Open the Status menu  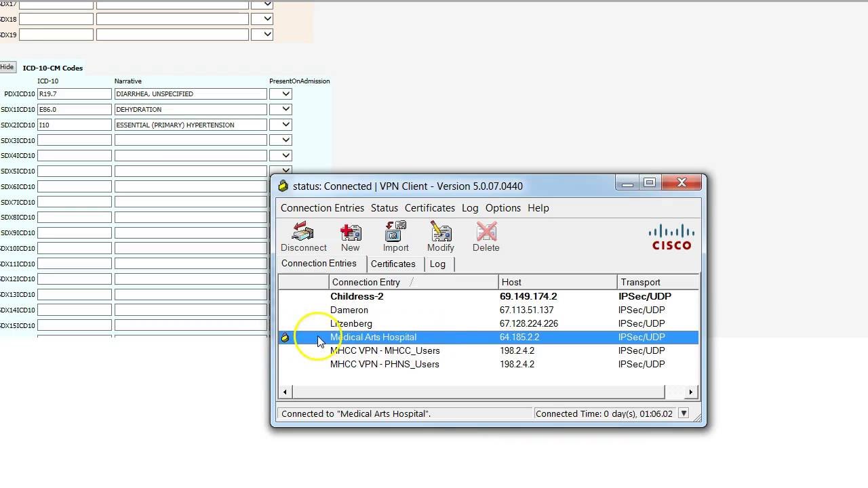point(384,208)
